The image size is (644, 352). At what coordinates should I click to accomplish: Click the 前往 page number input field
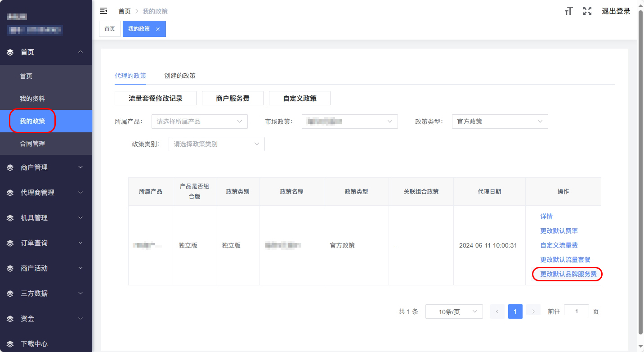click(x=576, y=311)
